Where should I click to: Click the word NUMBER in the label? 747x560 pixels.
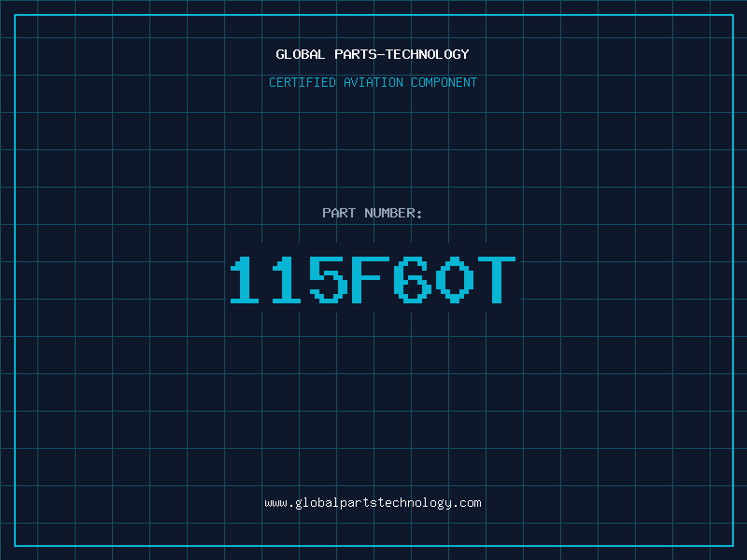click(394, 213)
